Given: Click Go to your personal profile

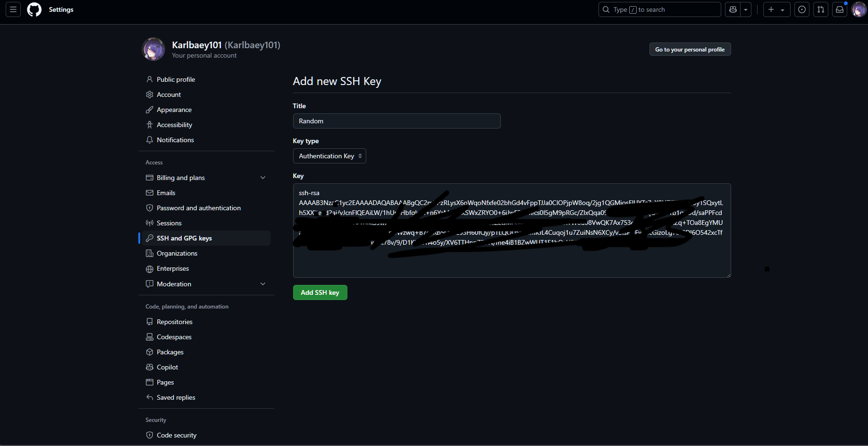Looking at the screenshot, I should 690,50.
